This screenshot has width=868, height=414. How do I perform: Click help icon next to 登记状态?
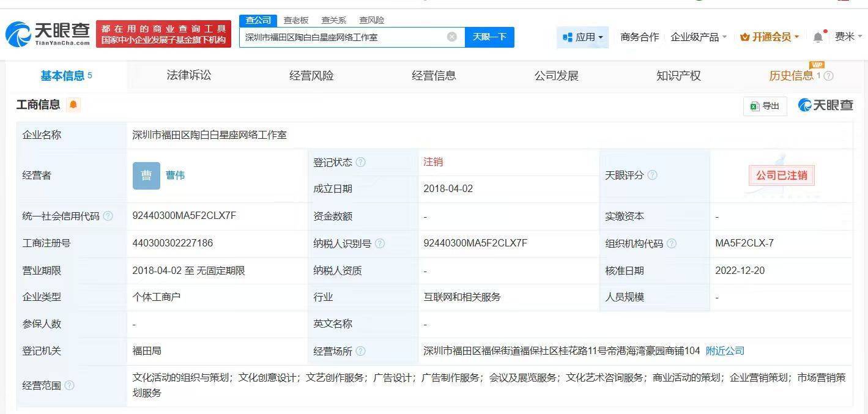[361, 162]
